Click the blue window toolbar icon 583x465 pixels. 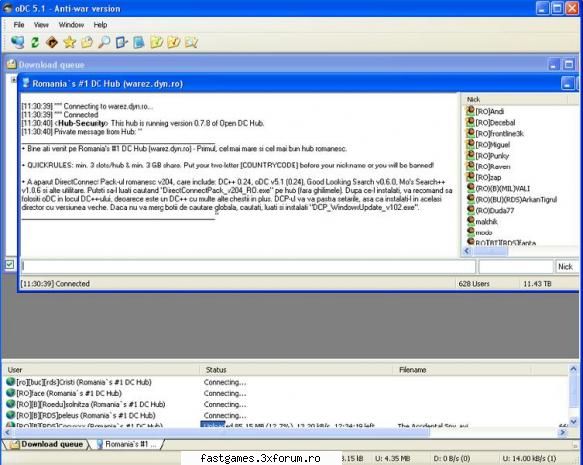pos(122,42)
